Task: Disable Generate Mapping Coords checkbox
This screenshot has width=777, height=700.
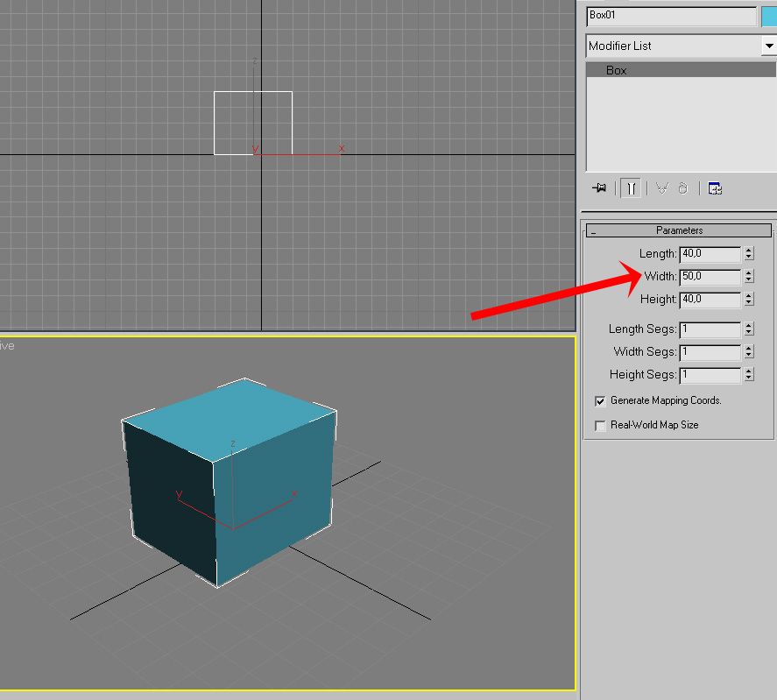Action: coord(600,401)
